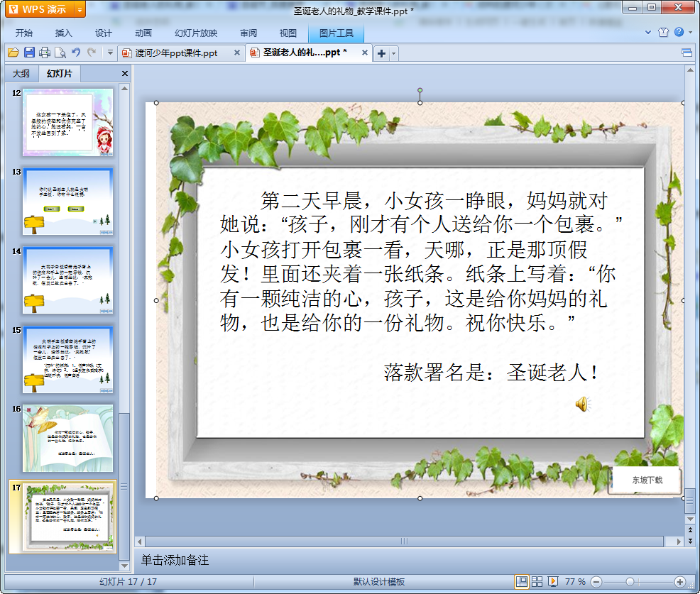Go to next slide double-arrow button

(x=690, y=541)
